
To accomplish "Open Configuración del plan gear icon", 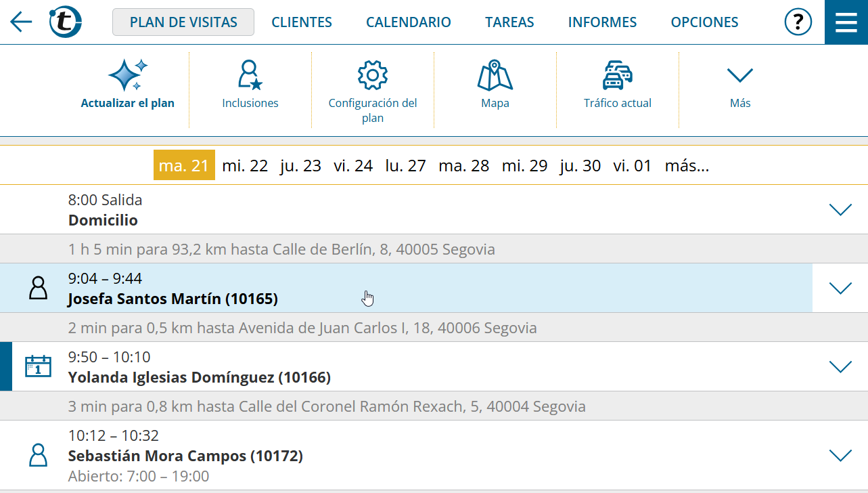I will pos(372,75).
